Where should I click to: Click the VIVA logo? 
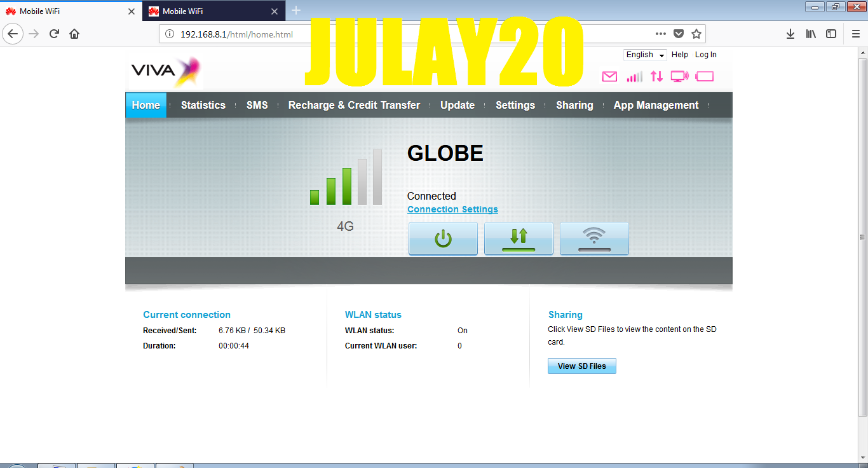click(x=165, y=71)
